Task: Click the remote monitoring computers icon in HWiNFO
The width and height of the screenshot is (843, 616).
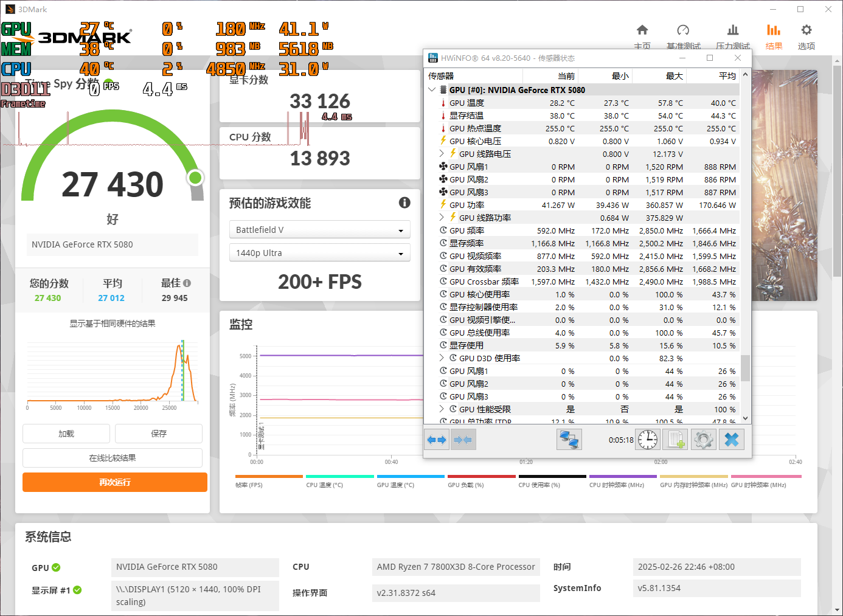Action: tap(569, 439)
